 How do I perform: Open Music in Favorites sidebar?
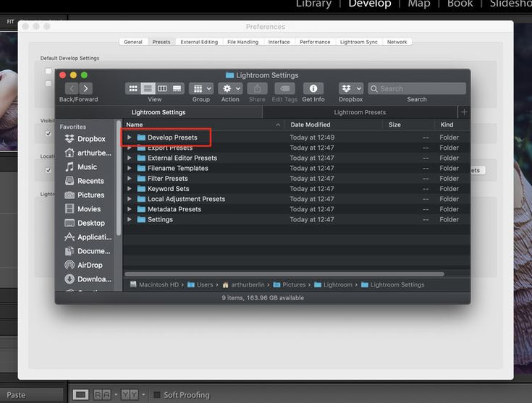coord(81,167)
